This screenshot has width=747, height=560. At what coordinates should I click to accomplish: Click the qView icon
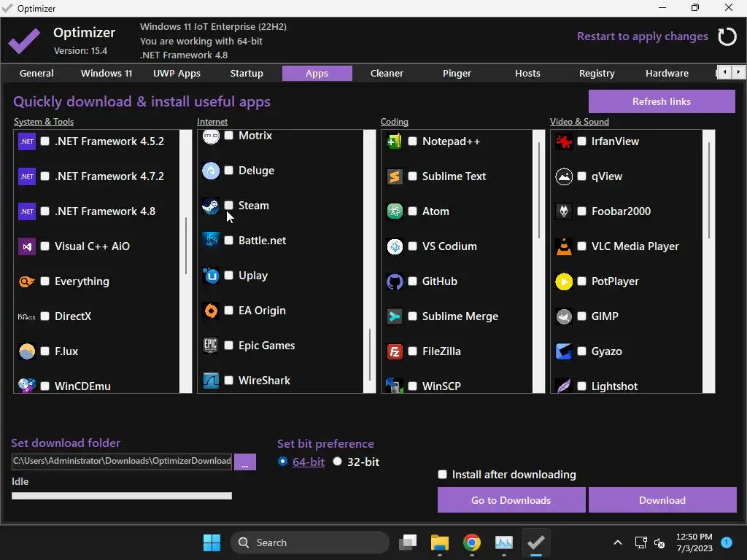564,176
